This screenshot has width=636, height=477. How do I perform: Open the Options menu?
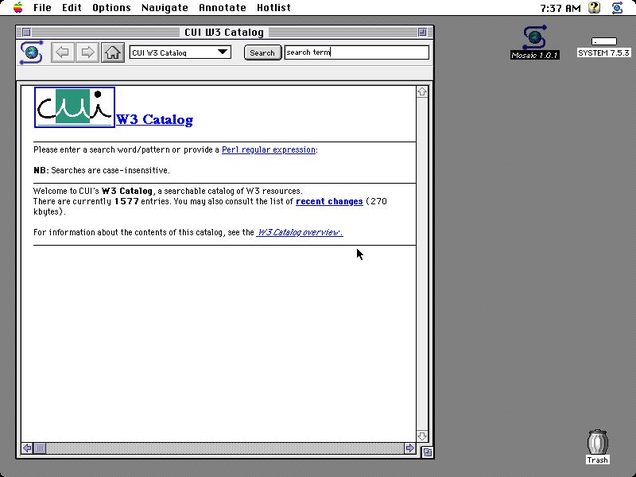click(x=112, y=8)
